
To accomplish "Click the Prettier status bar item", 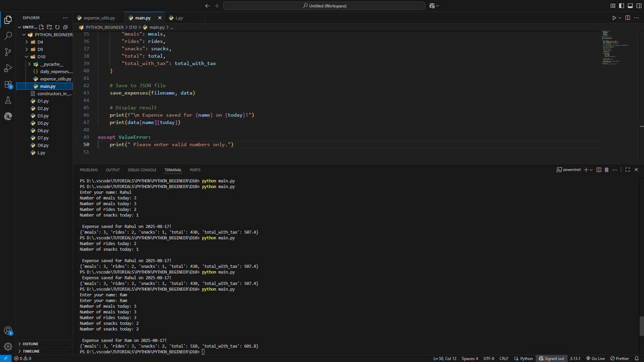I will point(620,358).
